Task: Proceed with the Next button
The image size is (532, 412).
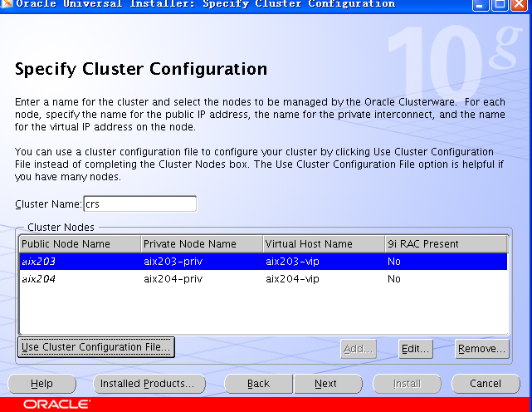Action: click(x=328, y=384)
